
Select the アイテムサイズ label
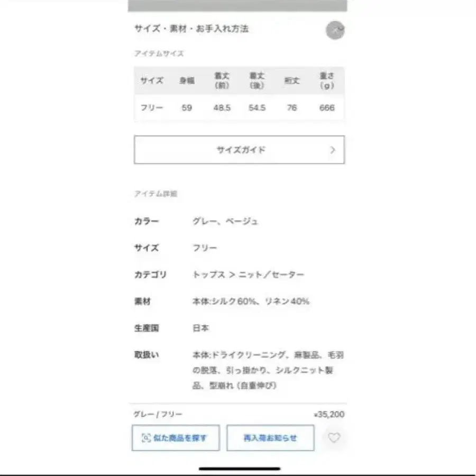[159, 54]
